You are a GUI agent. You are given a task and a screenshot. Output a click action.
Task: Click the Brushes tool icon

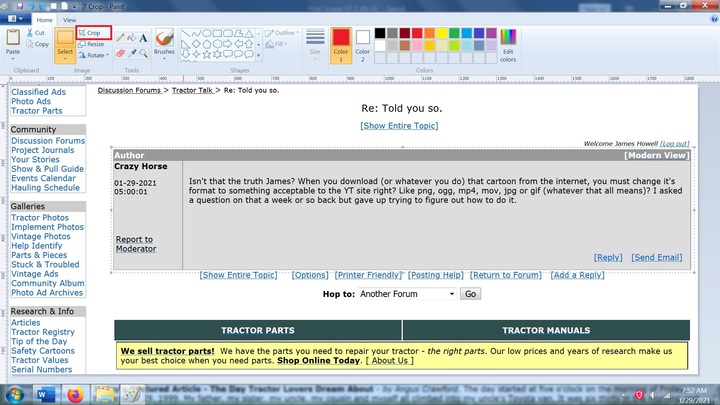[164, 38]
